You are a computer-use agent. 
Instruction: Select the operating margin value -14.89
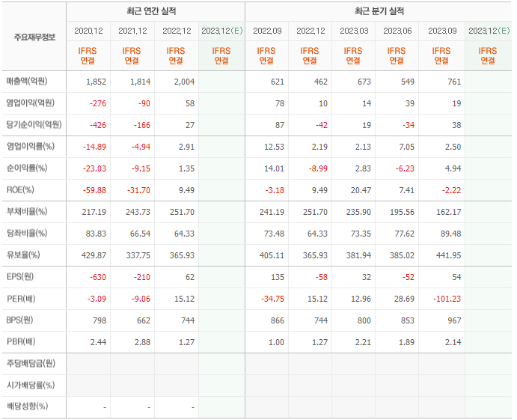point(94,147)
